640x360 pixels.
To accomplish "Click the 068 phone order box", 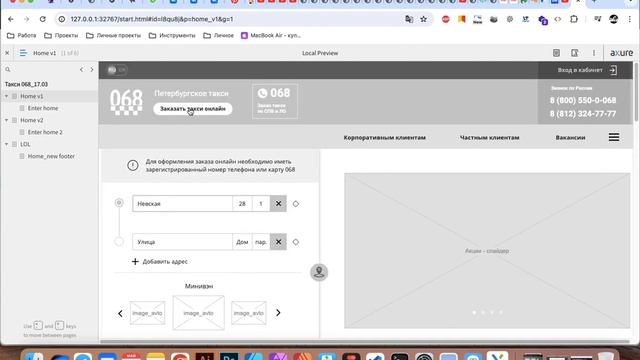I will 275,101.
